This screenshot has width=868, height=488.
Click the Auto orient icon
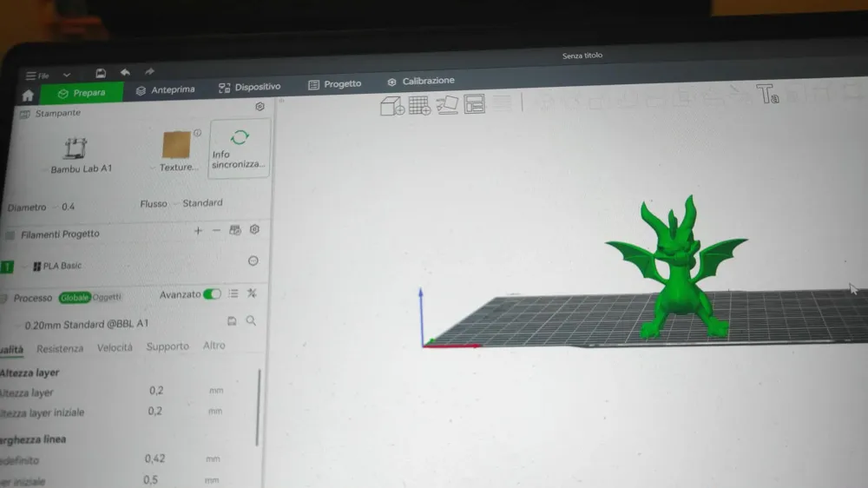(447, 105)
